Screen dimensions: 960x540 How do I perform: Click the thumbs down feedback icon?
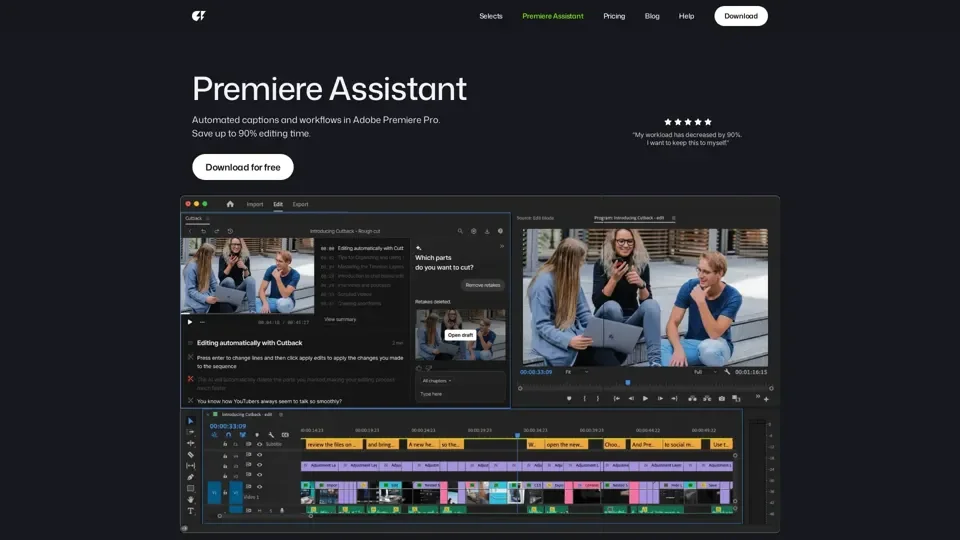point(429,368)
